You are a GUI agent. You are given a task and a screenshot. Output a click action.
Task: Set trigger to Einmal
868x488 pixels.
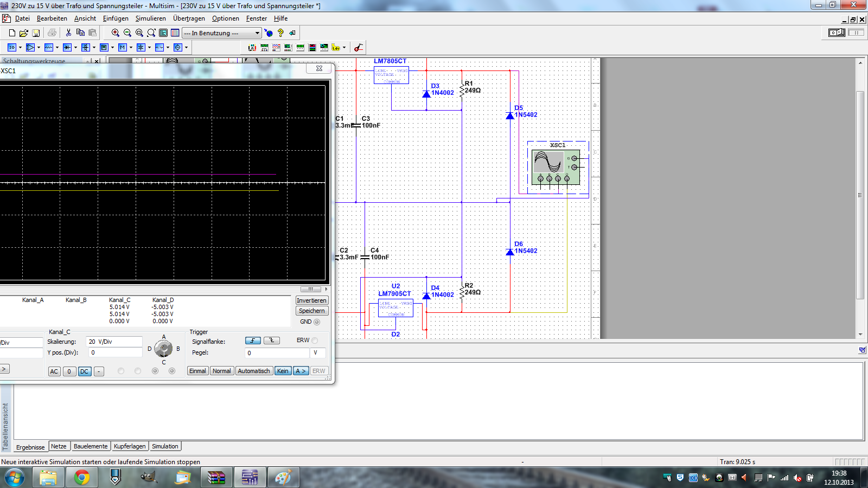[x=197, y=371]
